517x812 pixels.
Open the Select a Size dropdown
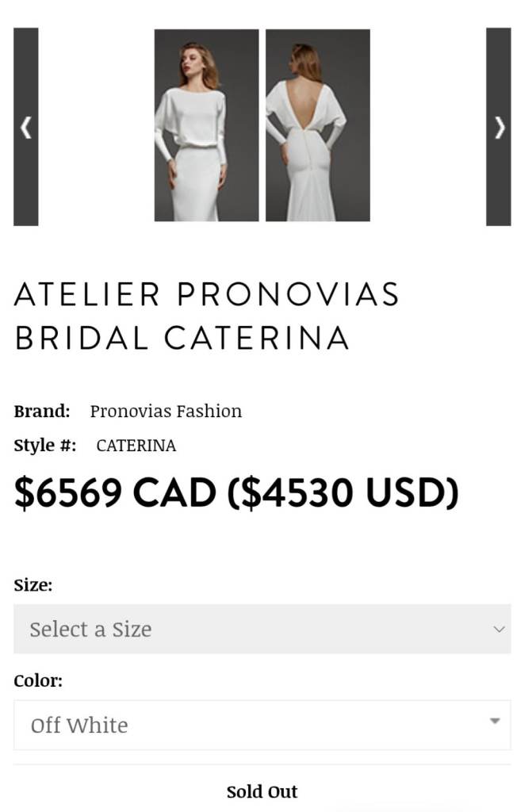pos(262,629)
